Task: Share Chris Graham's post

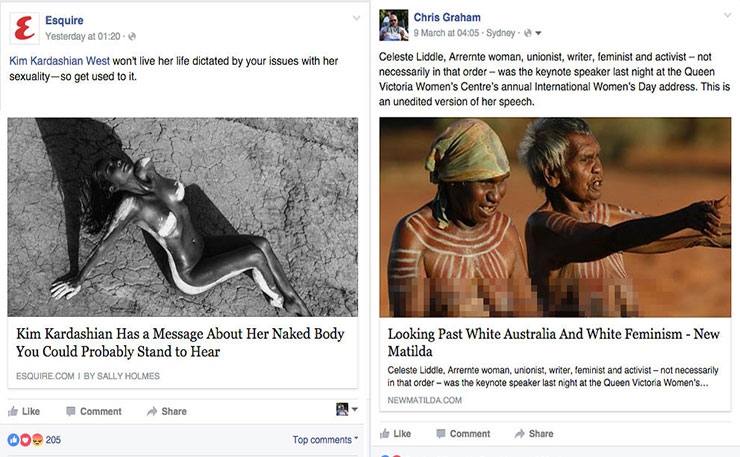Action: coord(534,433)
